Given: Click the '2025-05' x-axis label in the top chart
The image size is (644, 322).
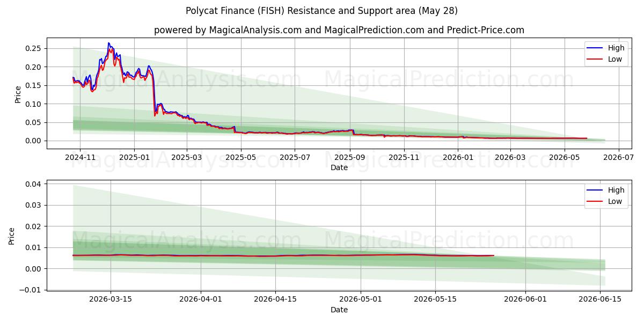Looking at the screenshot, I should click(241, 158).
